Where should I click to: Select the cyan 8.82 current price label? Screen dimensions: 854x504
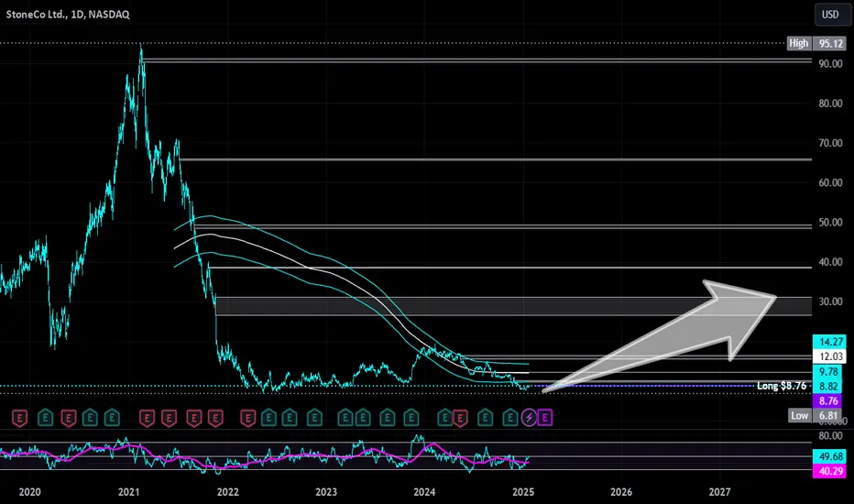point(829,387)
